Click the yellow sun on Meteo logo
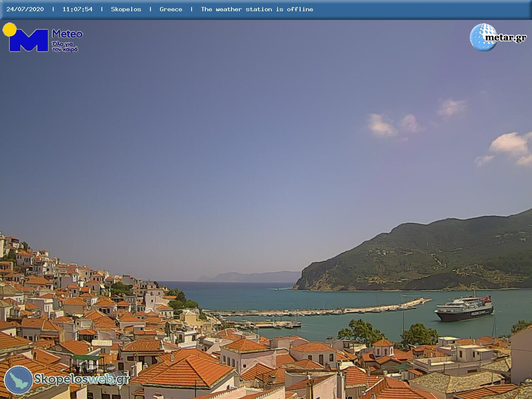 click(x=9, y=29)
